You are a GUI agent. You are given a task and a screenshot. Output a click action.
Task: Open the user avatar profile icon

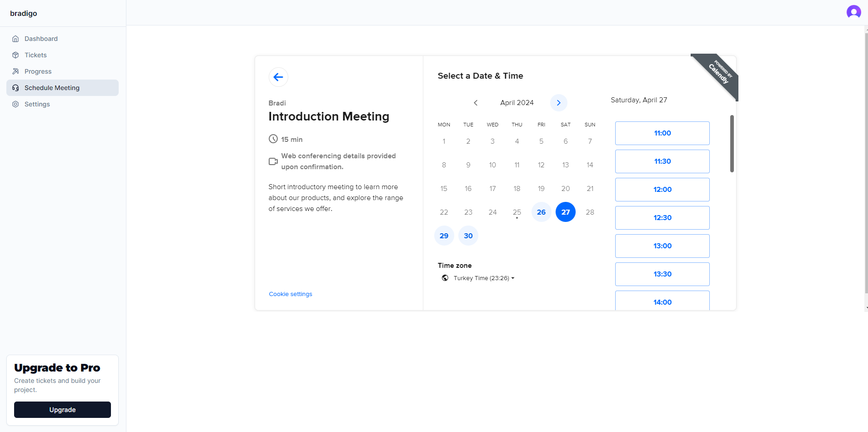(x=853, y=12)
